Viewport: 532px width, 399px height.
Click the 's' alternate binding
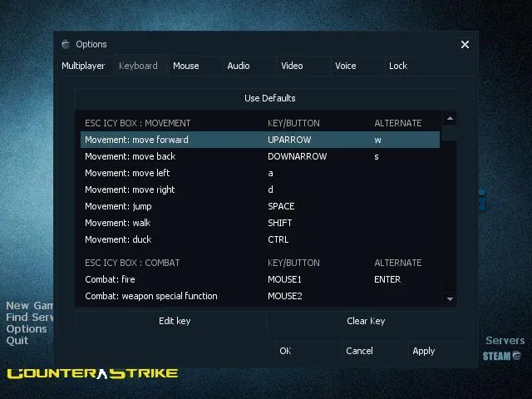click(377, 157)
